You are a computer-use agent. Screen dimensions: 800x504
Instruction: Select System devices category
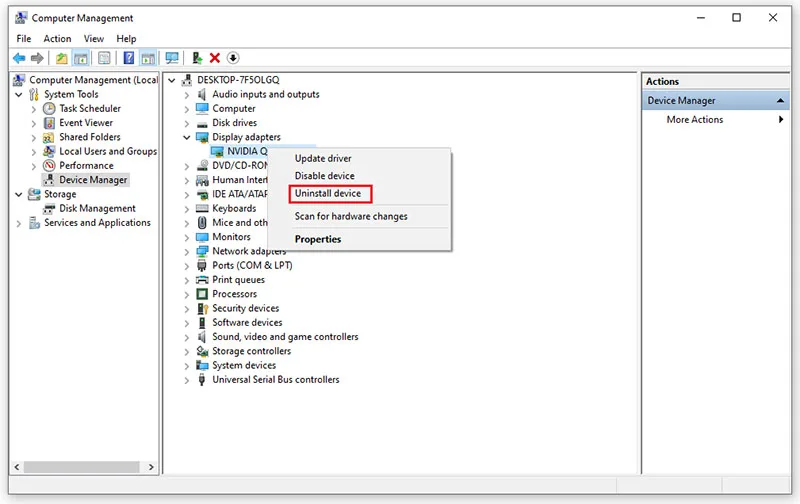point(244,366)
